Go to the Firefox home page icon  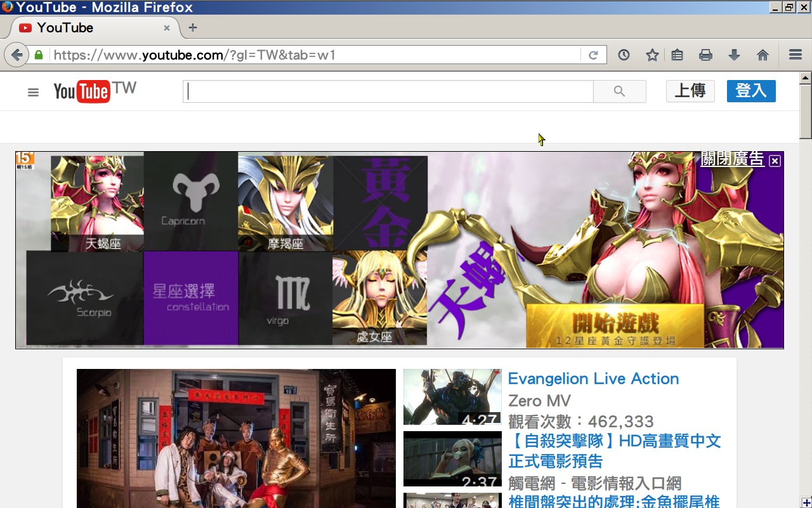pyautogui.click(x=763, y=55)
